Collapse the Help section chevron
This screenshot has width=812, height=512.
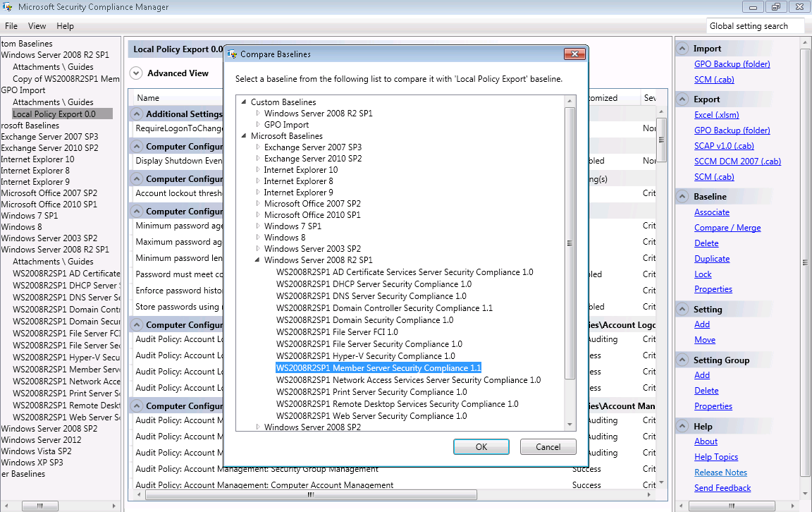coord(682,427)
